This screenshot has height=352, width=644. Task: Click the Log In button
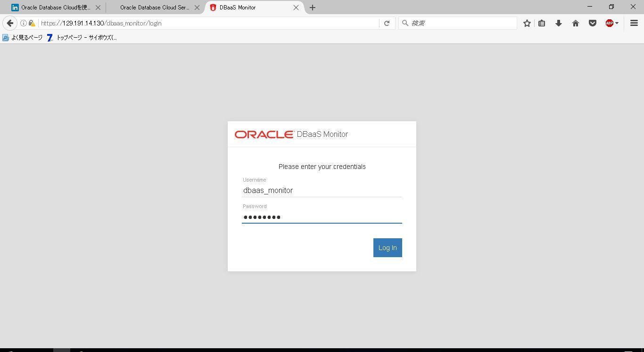pos(388,248)
